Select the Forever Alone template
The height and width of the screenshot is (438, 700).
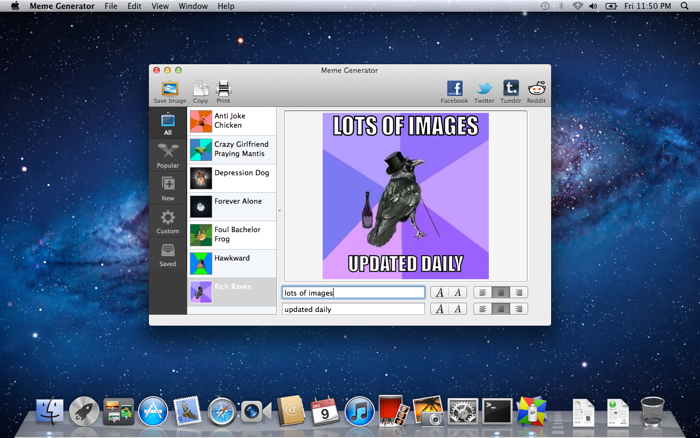(x=232, y=206)
